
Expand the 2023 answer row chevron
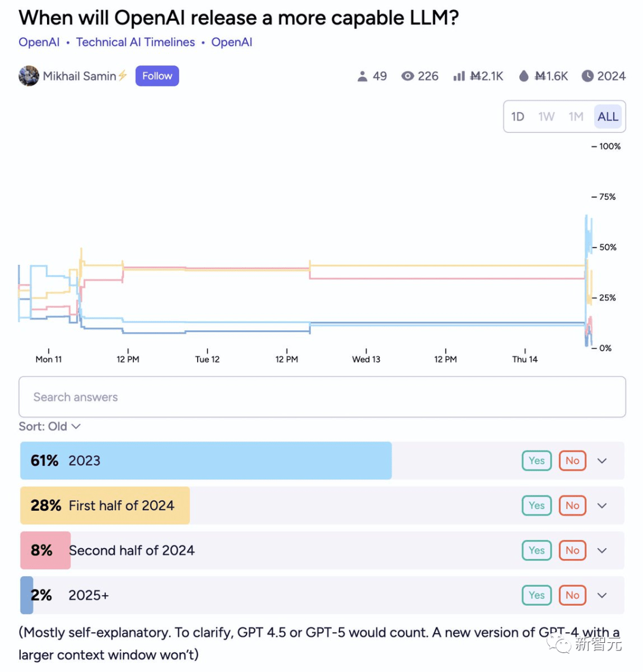click(603, 461)
